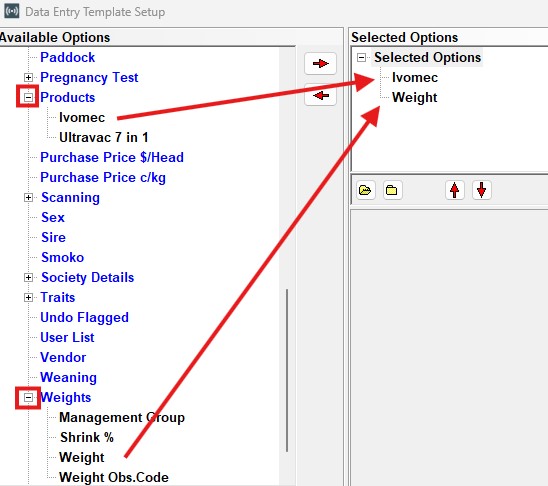Expand the Scanning tree node
The width and height of the screenshot is (548, 486).
pos(28,198)
